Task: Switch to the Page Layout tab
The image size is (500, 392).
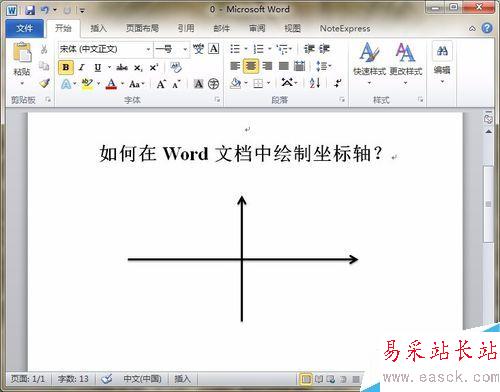Action: click(x=142, y=28)
